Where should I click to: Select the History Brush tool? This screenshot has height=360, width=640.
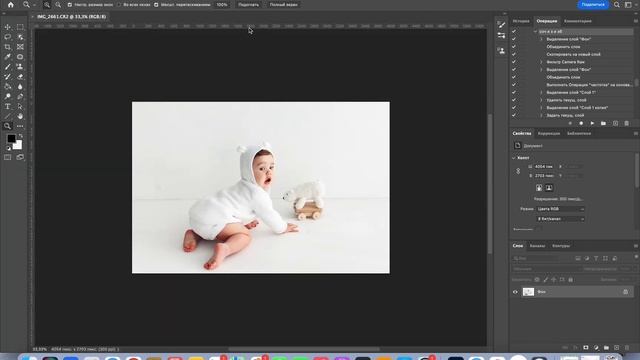click(x=8, y=77)
